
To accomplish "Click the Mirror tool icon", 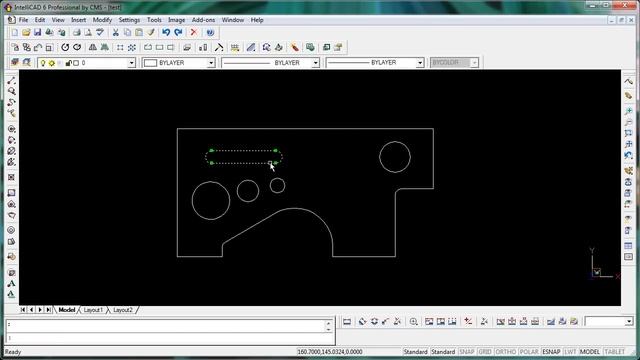I will pyautogui.click(x=93, y=47).
